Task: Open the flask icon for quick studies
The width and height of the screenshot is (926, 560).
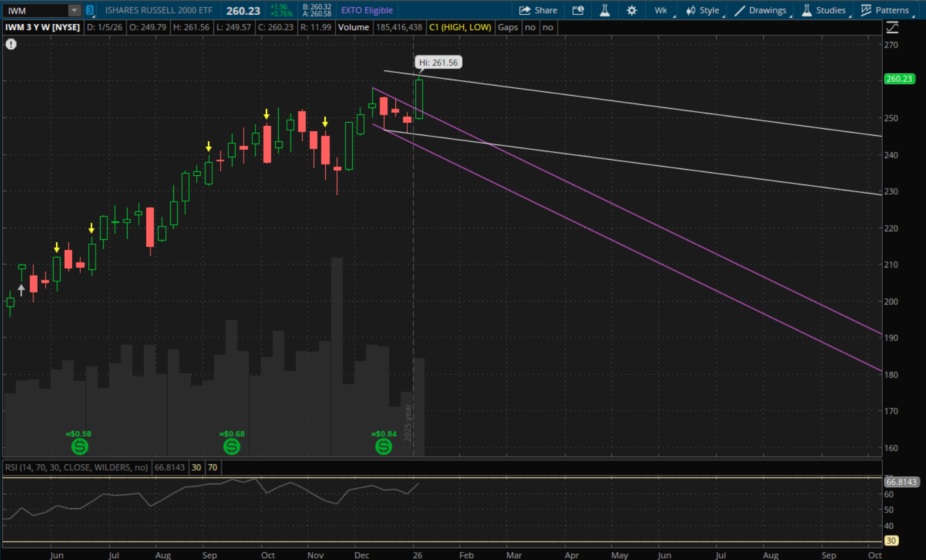Action: [x=605, y=10]
